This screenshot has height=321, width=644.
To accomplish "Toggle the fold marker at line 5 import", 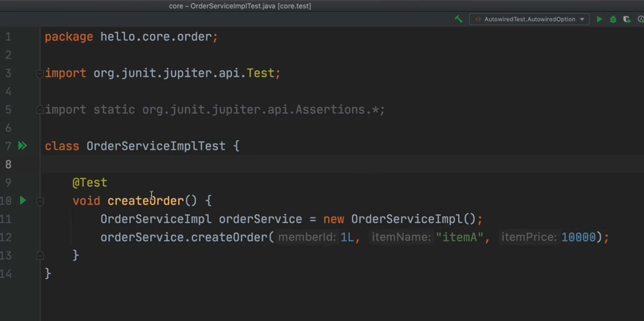I will [40, 110].
